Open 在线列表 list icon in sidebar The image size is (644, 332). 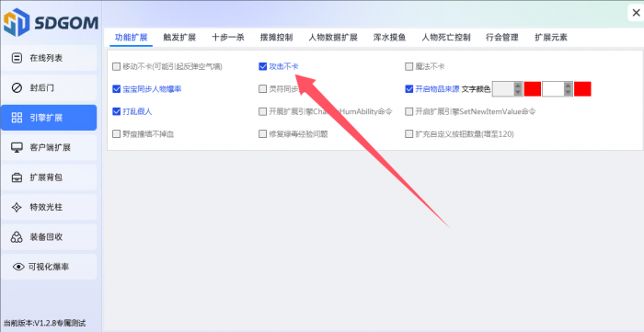49,58
